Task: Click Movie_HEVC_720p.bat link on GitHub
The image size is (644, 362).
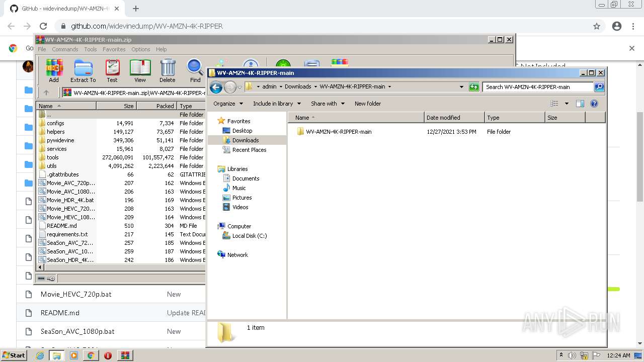Action: click(76, 294)
